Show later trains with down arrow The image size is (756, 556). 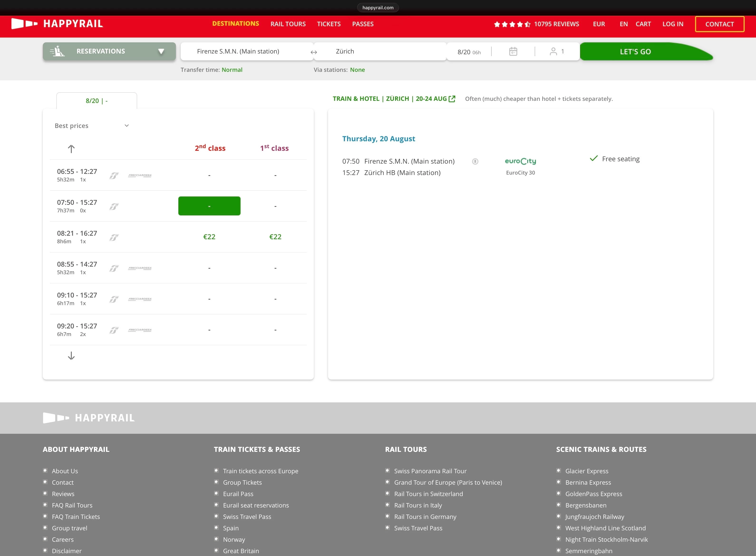[71, 356]
